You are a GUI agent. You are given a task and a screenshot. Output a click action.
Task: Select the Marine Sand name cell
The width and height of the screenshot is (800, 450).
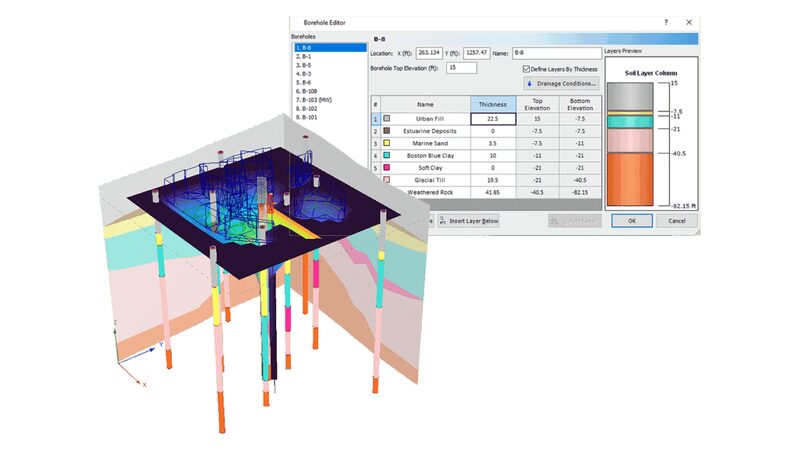[430, 143]
